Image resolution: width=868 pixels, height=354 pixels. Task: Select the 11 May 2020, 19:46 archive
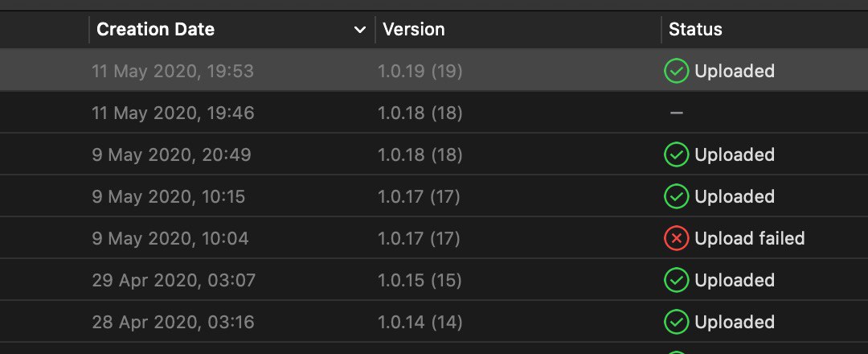[x=173, y=113]
